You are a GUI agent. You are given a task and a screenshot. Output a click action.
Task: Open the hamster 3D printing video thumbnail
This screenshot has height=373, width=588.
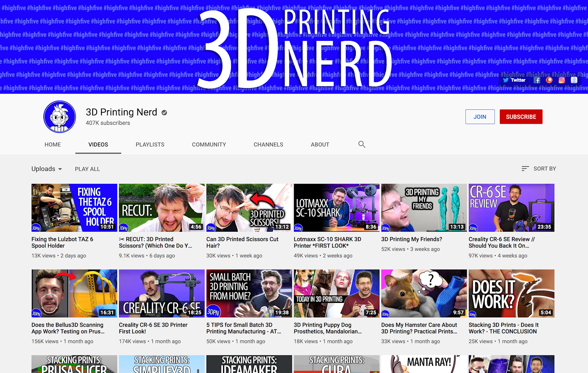423,293
